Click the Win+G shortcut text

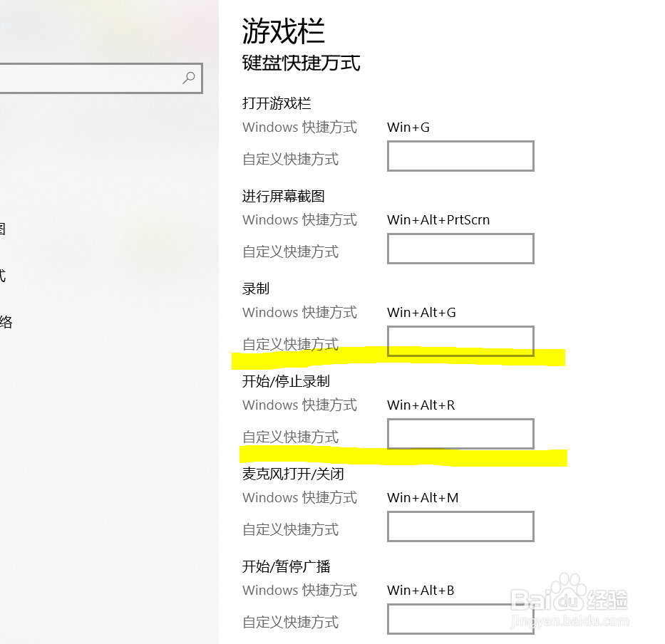point(408,128)
